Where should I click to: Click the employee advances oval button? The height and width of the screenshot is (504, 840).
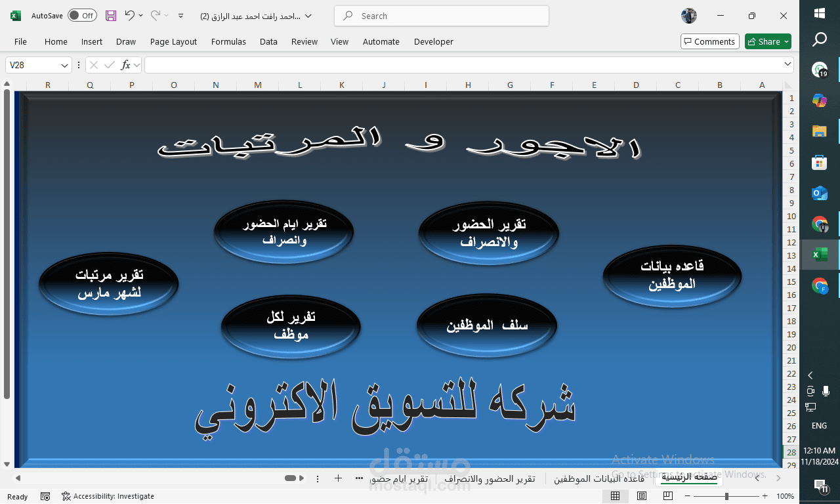tap(487, 325)
